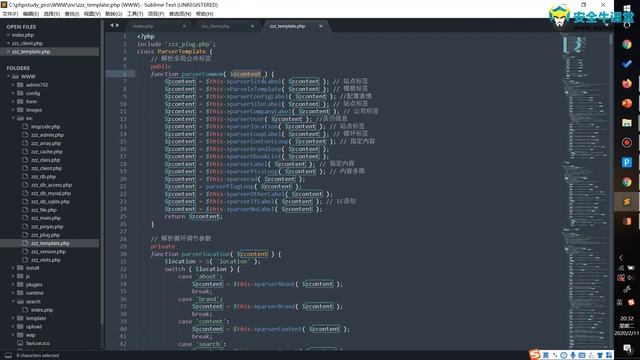Open zzz_file.php in the sidebar
This screenshot has height=360, width=640.
coord(44,210)
